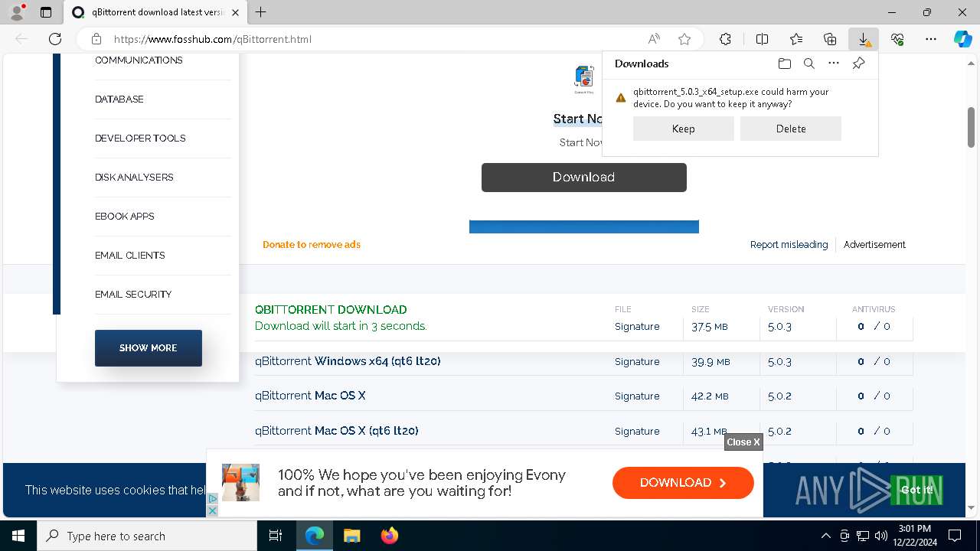Toggle split screen view
The image size is (980, 551).
(763, 39)
